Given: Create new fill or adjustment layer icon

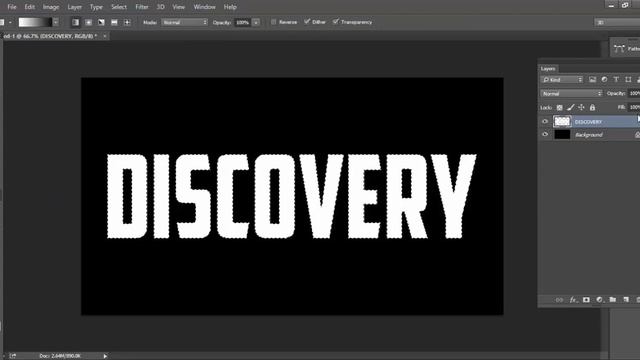Looking at the screenshot, I should [x=599, y=300].
